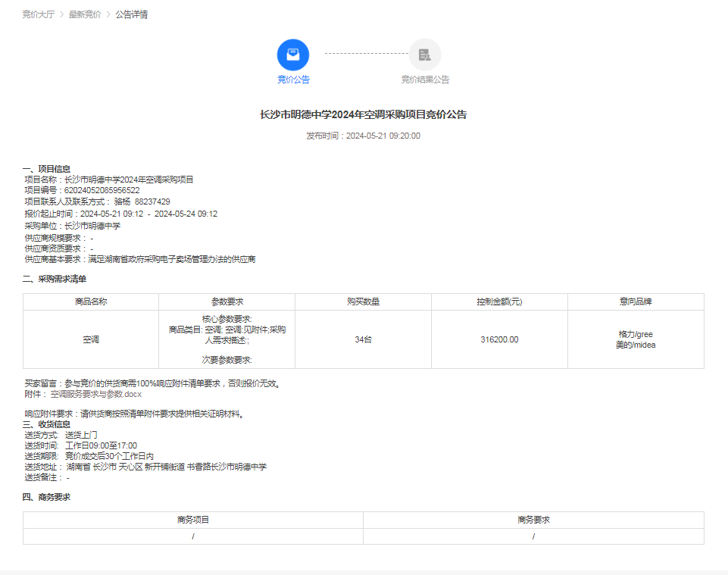This screenshot has width=728, height=575.
Task: Download attachment 空调服务要求与参数.docx
Action: (x=96, y=394)
